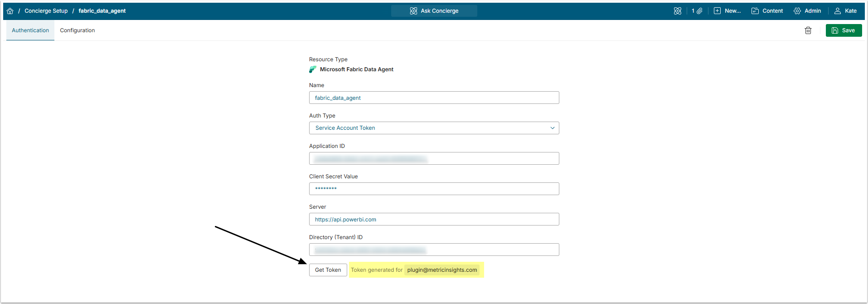Click the Directory (Tenant) ID field
The height and width of the screenshot is (304, 868).
[x=434, y=250]
